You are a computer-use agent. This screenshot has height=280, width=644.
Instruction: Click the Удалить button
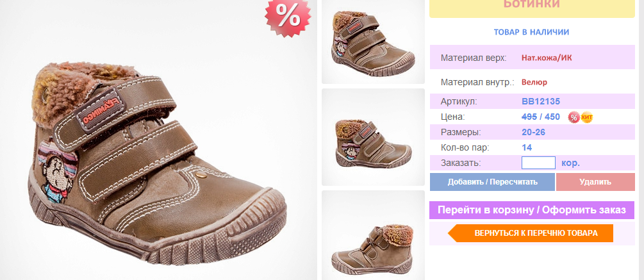[x=595, y=182]
